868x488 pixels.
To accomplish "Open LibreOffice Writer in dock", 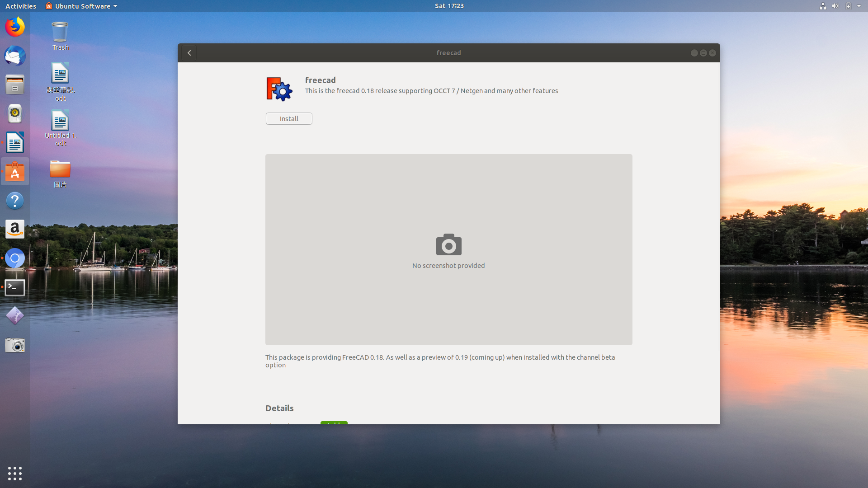I will [15, 143].
